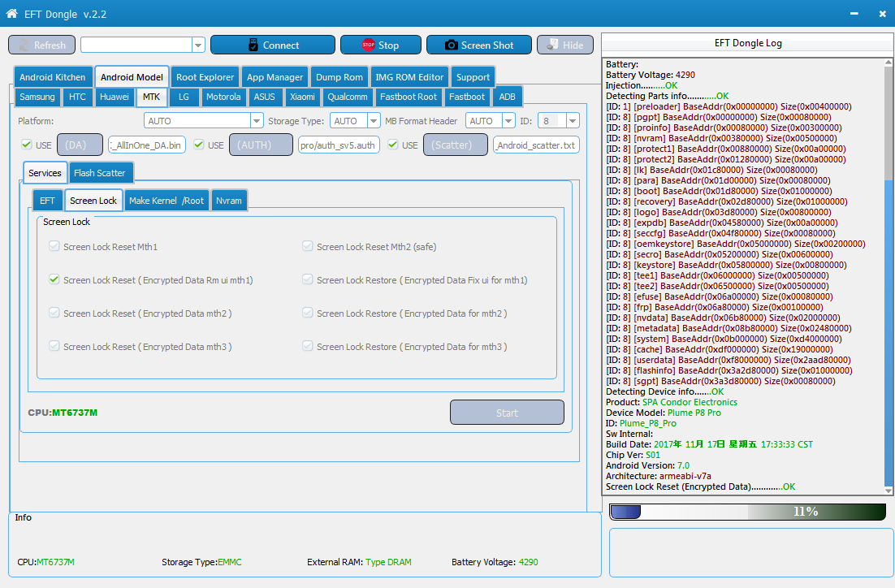895x588 pixels.
Task: Click the EFT Dongle Log header
Action: tap(748, 43)
